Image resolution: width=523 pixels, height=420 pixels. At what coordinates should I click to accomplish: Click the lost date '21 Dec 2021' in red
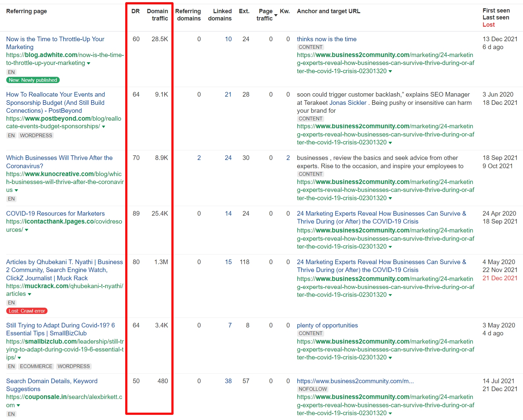click(500, 278)
